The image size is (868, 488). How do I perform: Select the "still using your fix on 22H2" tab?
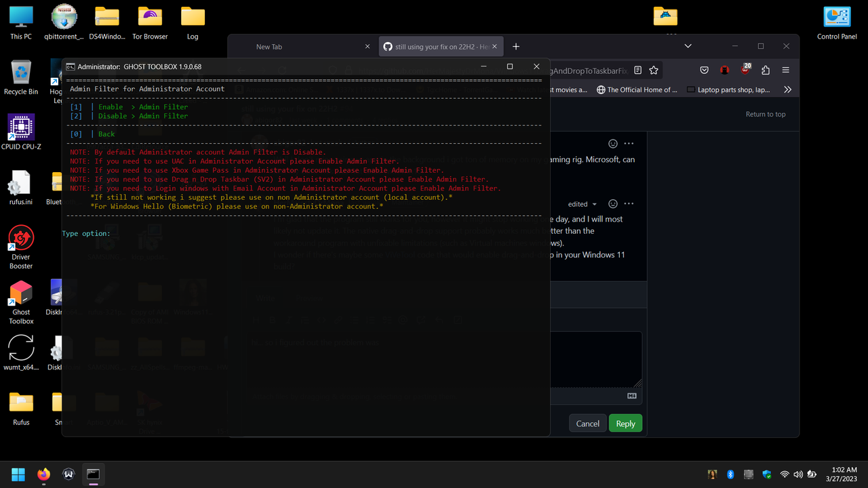pos(440,47)
